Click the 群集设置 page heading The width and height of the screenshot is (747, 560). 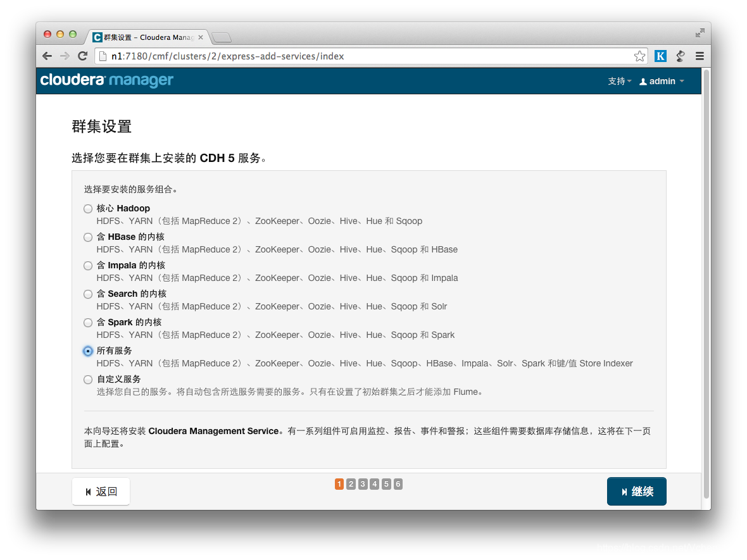[101, 127]
